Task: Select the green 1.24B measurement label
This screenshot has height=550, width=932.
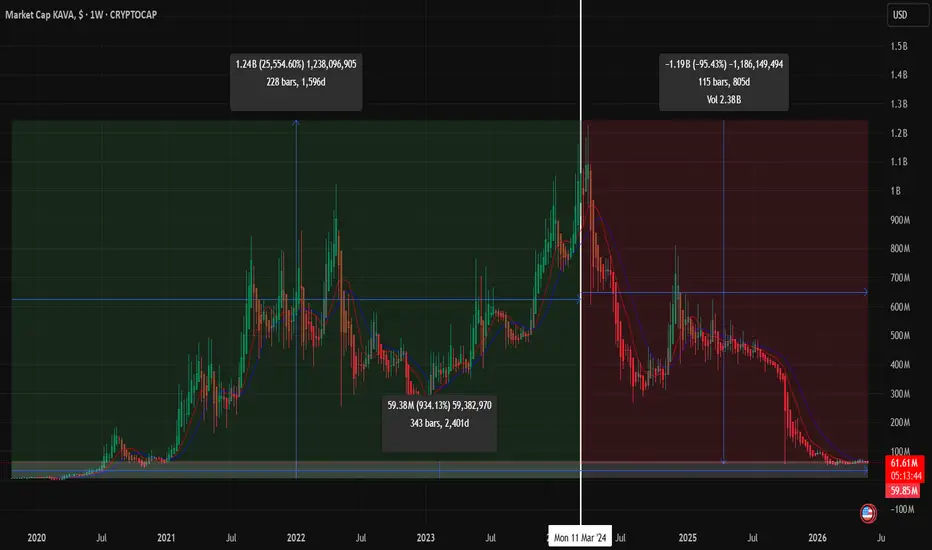Action: click(x=296, y=82)
